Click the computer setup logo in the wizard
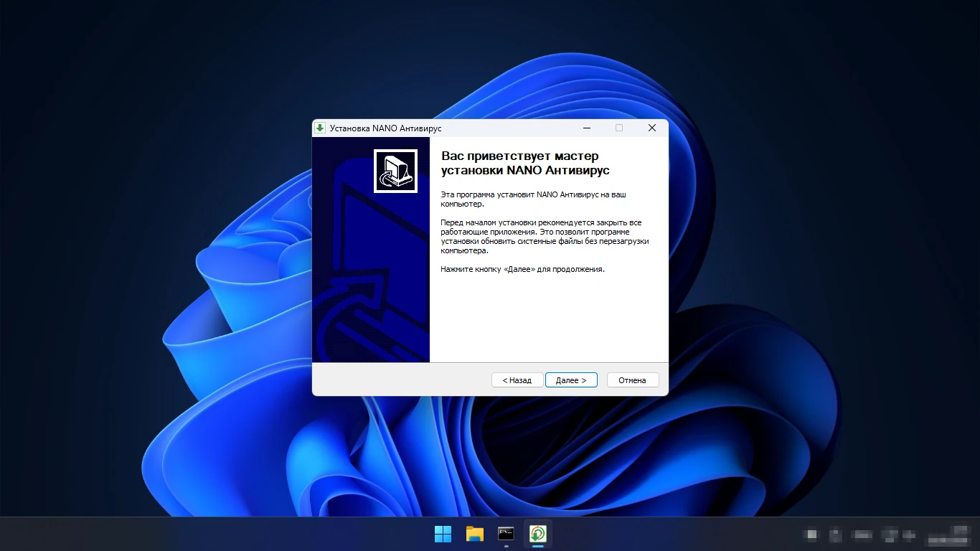 click(x=395, y=171)
